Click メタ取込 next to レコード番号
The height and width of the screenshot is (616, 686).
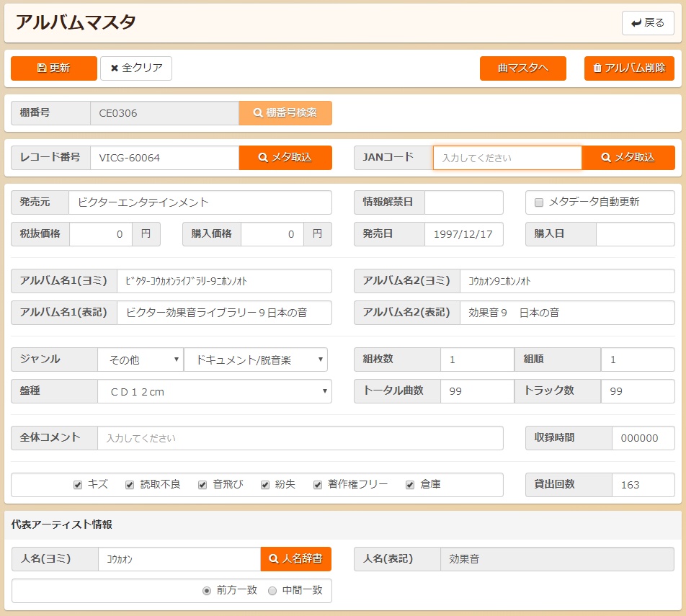pyautogui.click(x=285, y=158)
